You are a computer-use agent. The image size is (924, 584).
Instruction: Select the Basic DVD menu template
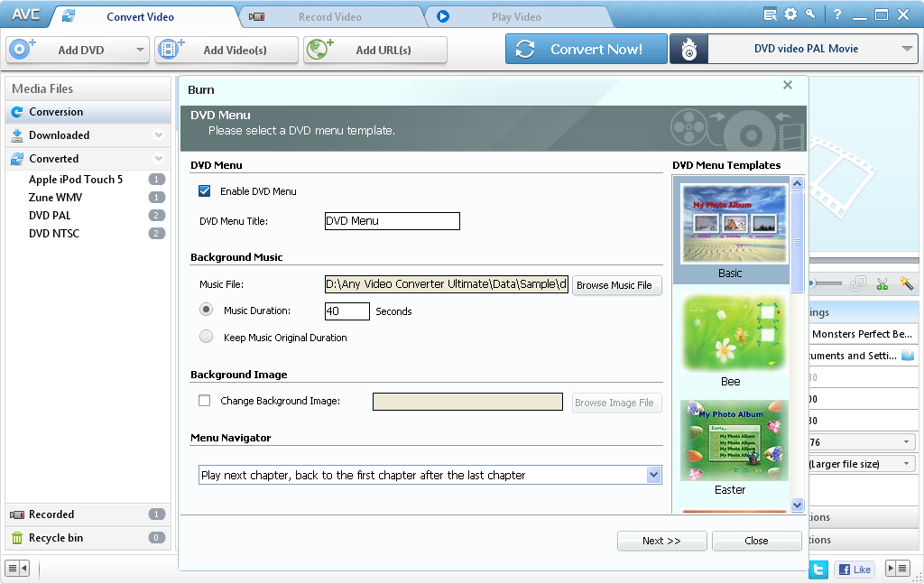(731, 230)
